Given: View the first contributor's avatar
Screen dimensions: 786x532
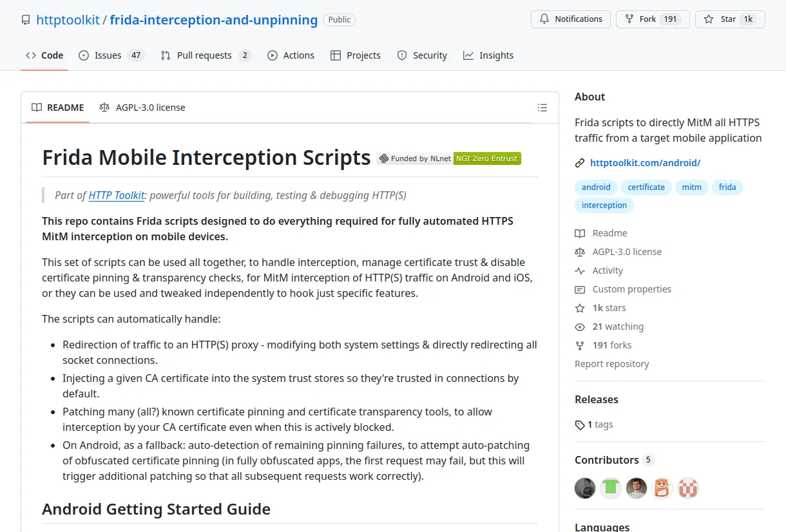Looking at the screenshot, I should pos(585,488).
